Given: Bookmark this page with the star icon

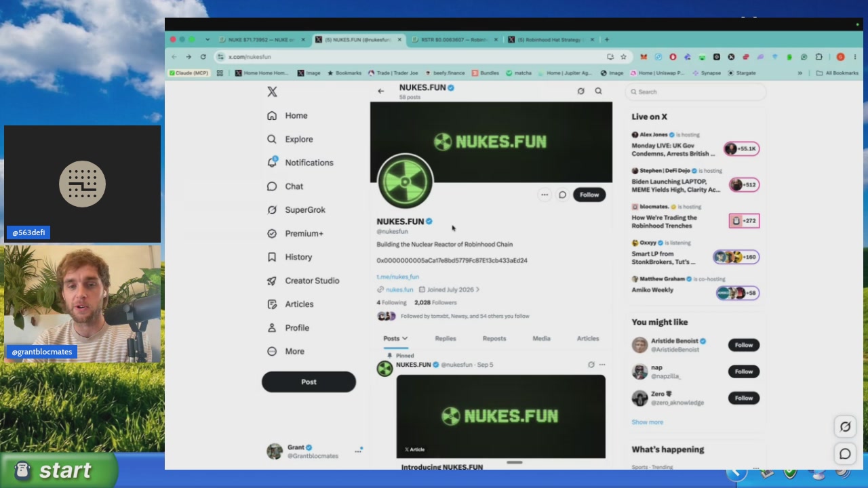Looking at the screenshot, I should tap(623, 57).
